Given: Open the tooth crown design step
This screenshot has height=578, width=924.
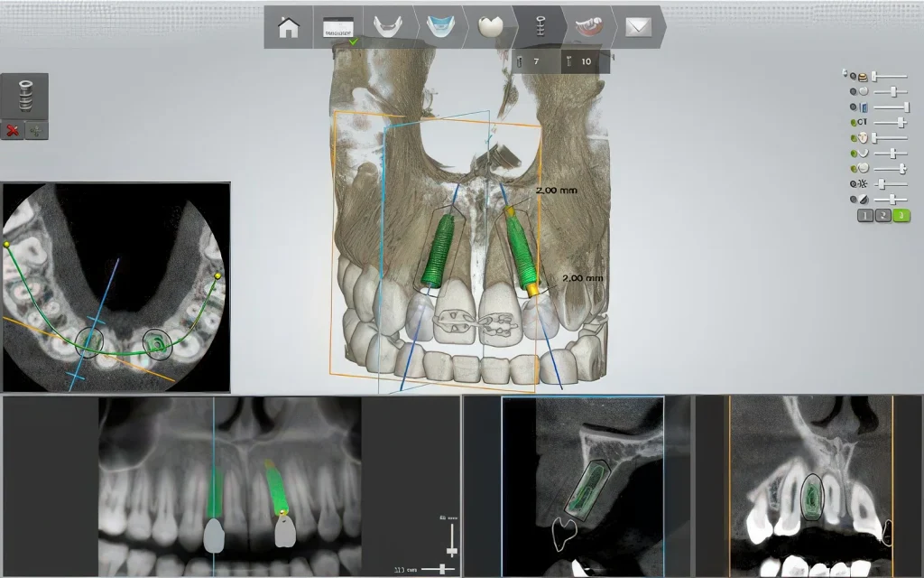Looking at the screenshot, I should pyautogui.click(x=489, y=27).
